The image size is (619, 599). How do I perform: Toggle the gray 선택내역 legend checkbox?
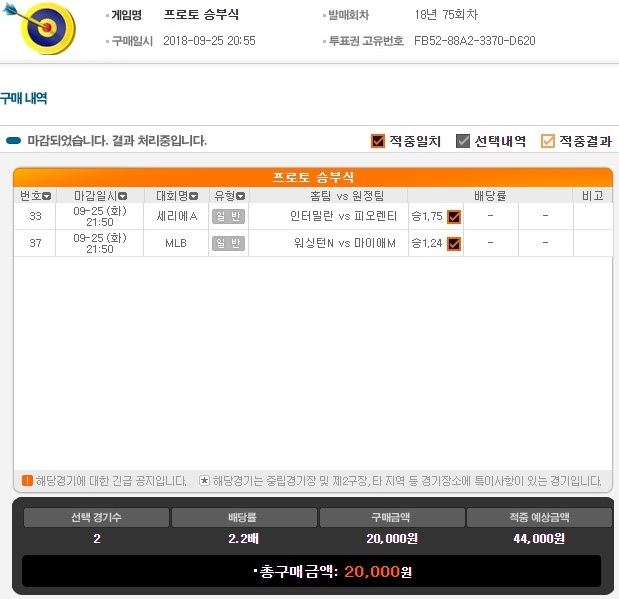pyautogui.click(x=463, y=141)
